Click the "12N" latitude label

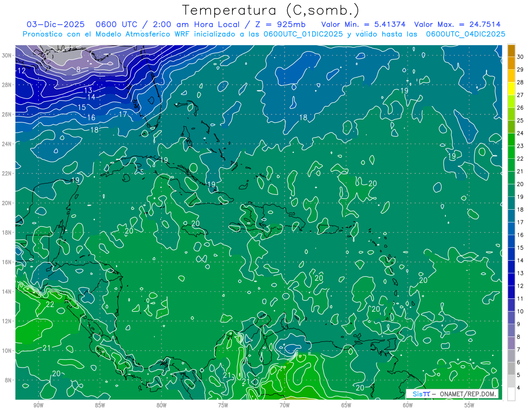8,321
